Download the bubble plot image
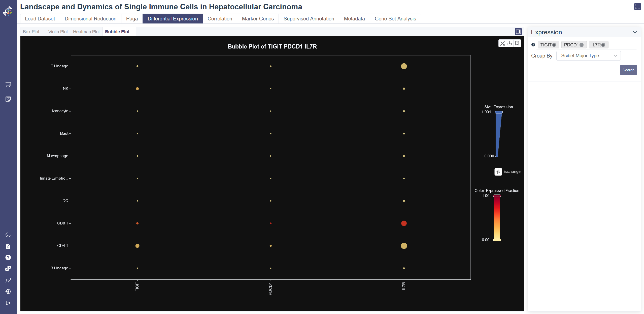644x314 pixels. (x=510, y=43)
